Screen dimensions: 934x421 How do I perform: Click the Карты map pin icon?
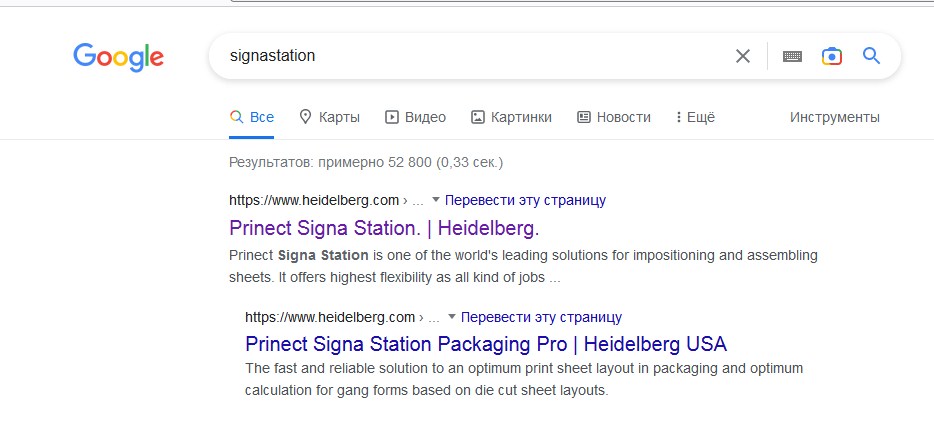click(306, 117)
